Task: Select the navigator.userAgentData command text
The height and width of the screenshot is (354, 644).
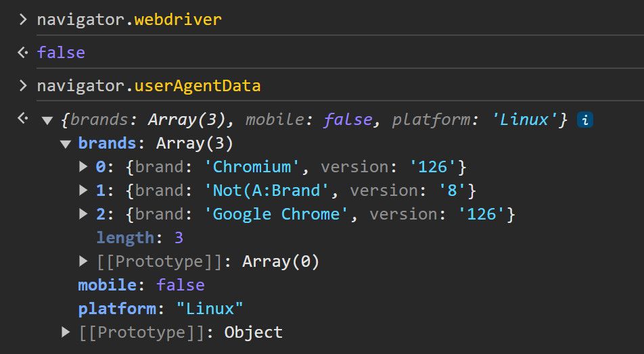Action: click(x=149, y=86)
